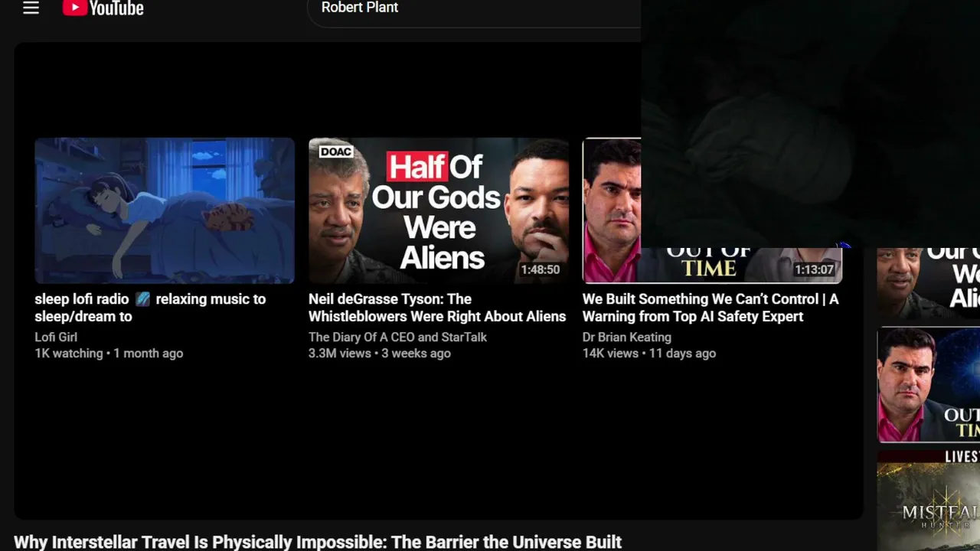Click the 1:13:07 duration badge
980x551 pixels.
point(814,269)
